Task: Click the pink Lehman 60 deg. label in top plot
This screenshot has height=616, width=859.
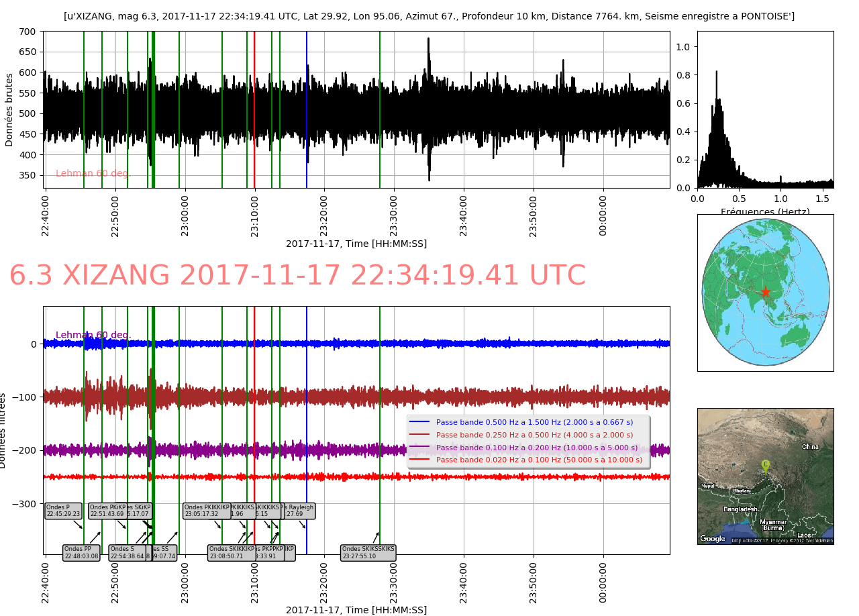Action: [93, 174]
